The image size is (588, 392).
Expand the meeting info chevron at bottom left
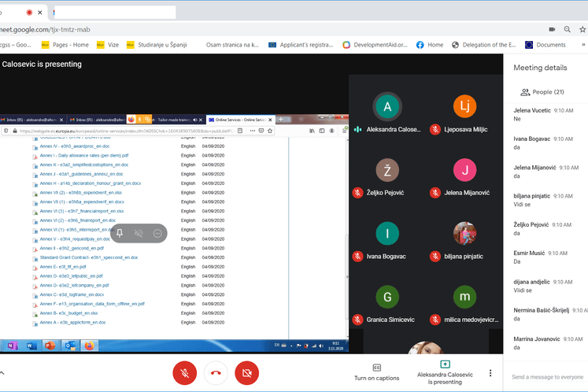(2, 373)
